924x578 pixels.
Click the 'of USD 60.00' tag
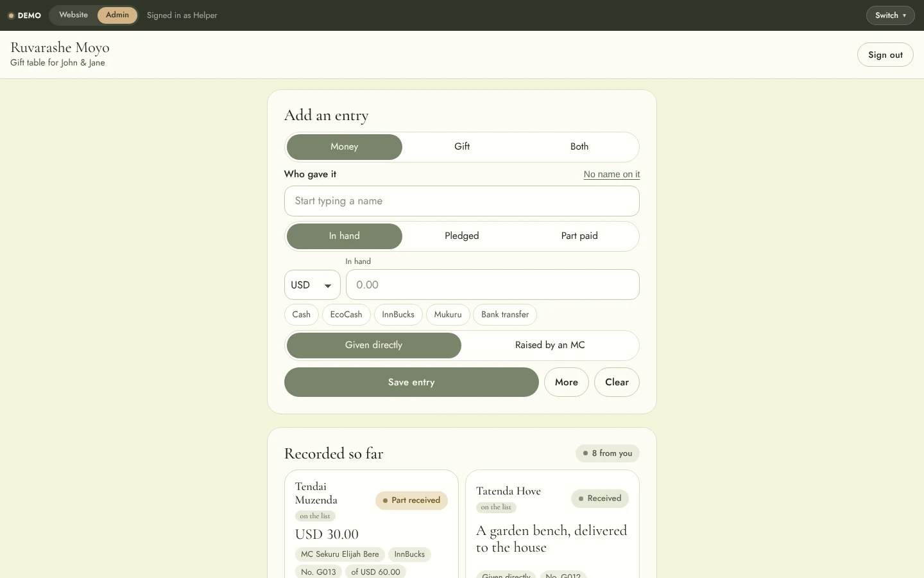tap(375, 572)
